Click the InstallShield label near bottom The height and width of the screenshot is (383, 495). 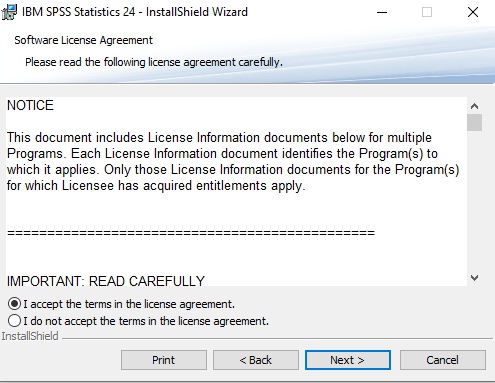coord(30,336)
